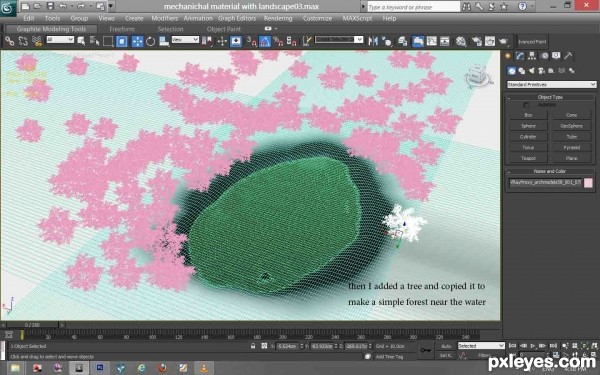
Task: Open the Rendering menu
Action: click(278, 18)
